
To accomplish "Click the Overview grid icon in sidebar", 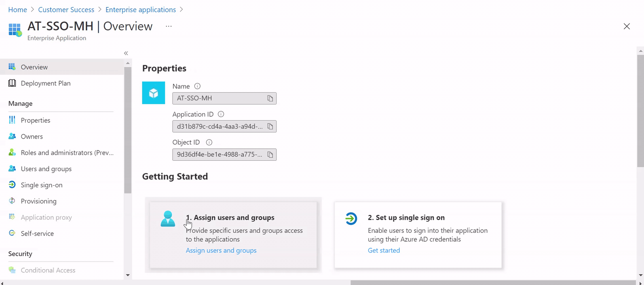I will (x=12, y=67).
